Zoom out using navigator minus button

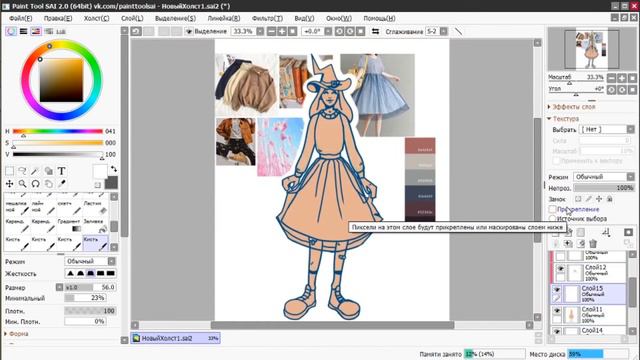pyautogui.click(x=611, y=78)
